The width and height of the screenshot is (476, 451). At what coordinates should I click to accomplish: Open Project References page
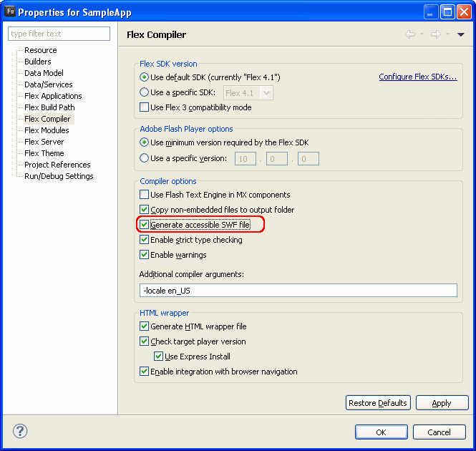point(57,165)
